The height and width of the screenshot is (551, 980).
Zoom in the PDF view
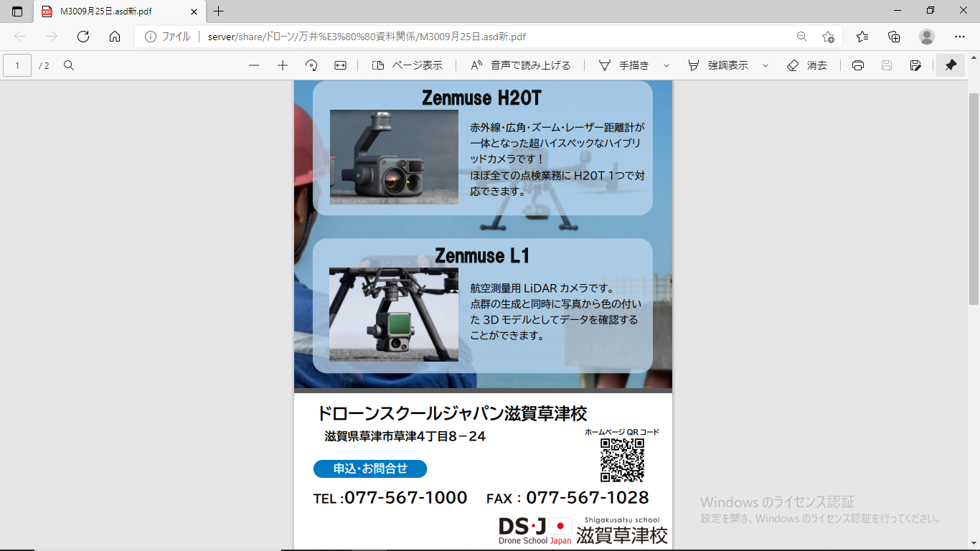pos(283,65)
